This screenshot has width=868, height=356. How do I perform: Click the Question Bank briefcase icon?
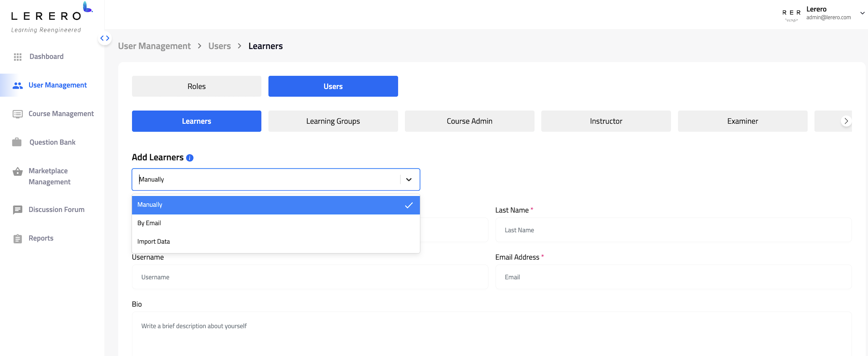tap(17, 142)
